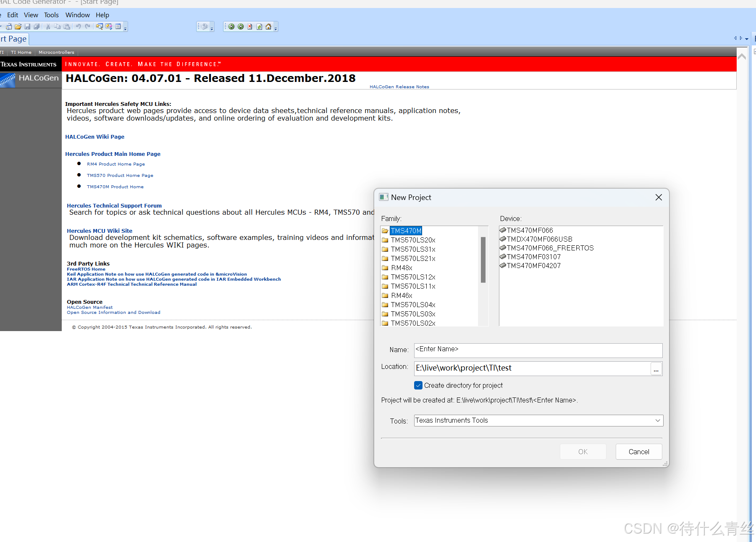Click the magnifier search toolbar icon
This screenshot has height=542, width=756.
pyautogui.click(x=99, y=26)
